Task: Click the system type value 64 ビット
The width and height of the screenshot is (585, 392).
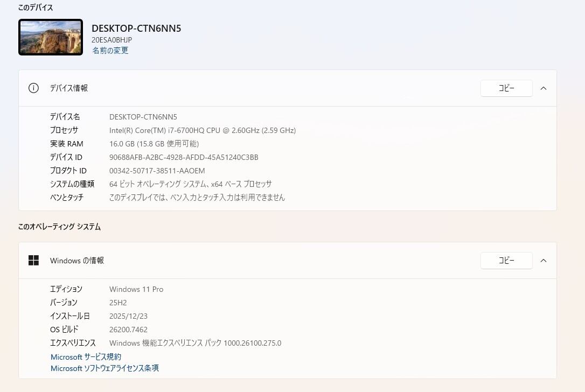Action: pyautogui.click(x=190, y=184)
